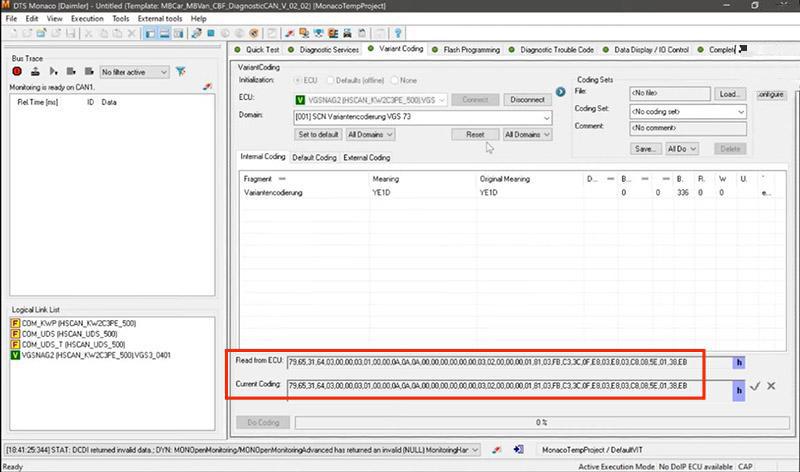Click the Fragment column header
The height and width of the screenshot is (472, 800).
[258, 179]
